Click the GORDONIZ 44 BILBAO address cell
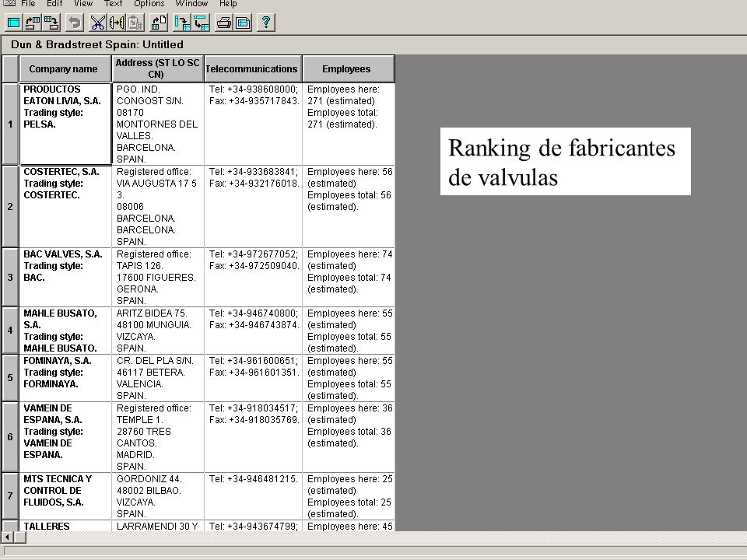The height and width of the screenshot is (560, 747). tap(158, 495)
